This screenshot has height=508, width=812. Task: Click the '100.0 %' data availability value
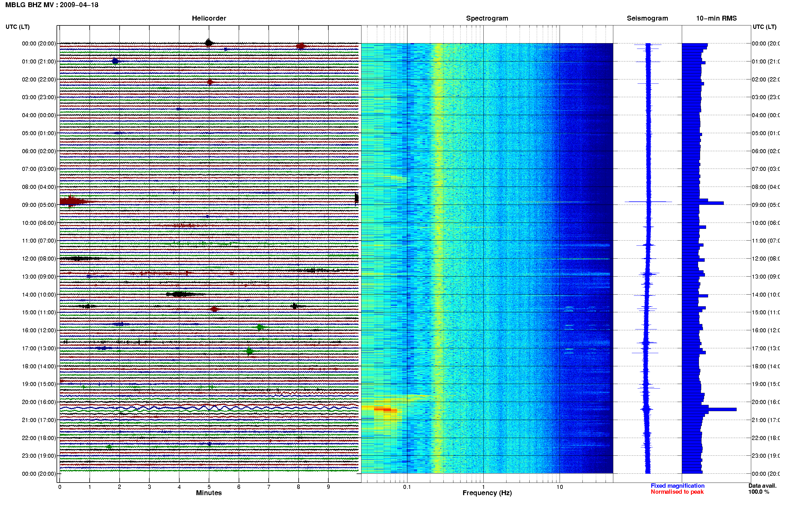pos(759,492)
